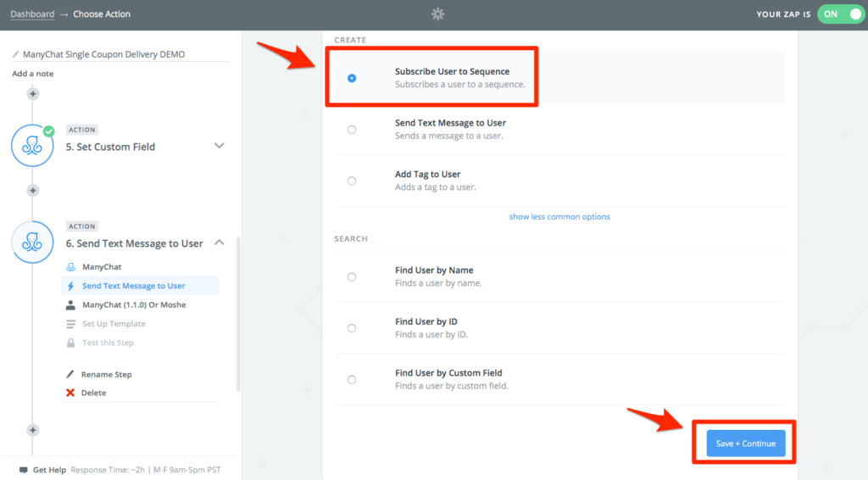Choose Delete step option
This screenshot has width=868, height=480.
point(93,393)
